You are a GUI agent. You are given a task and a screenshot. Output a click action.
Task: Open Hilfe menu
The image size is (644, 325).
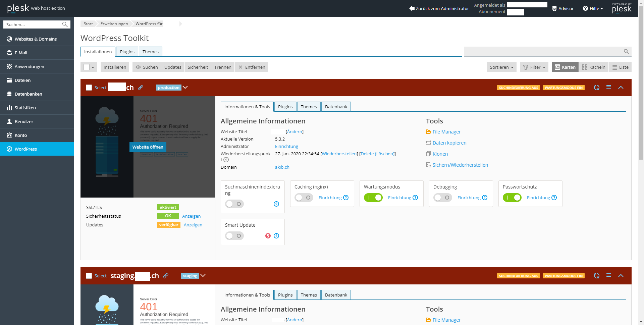(x=593, y=8)
